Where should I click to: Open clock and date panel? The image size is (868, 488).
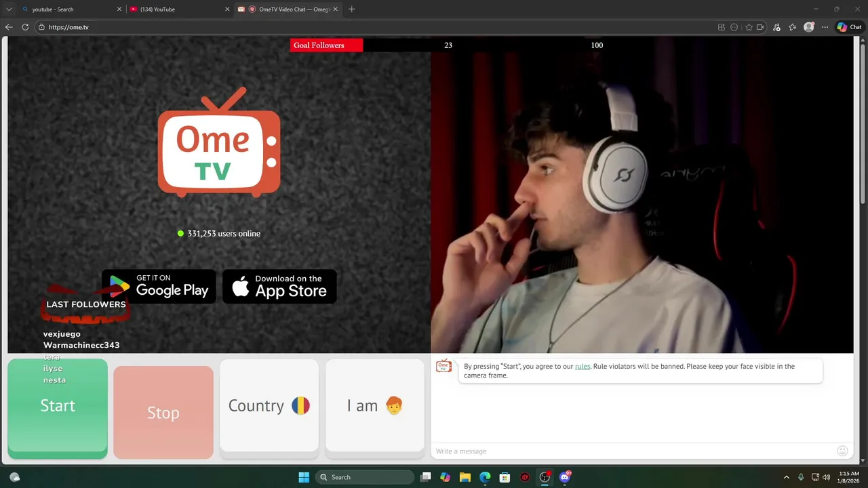(x=849, y=477)
